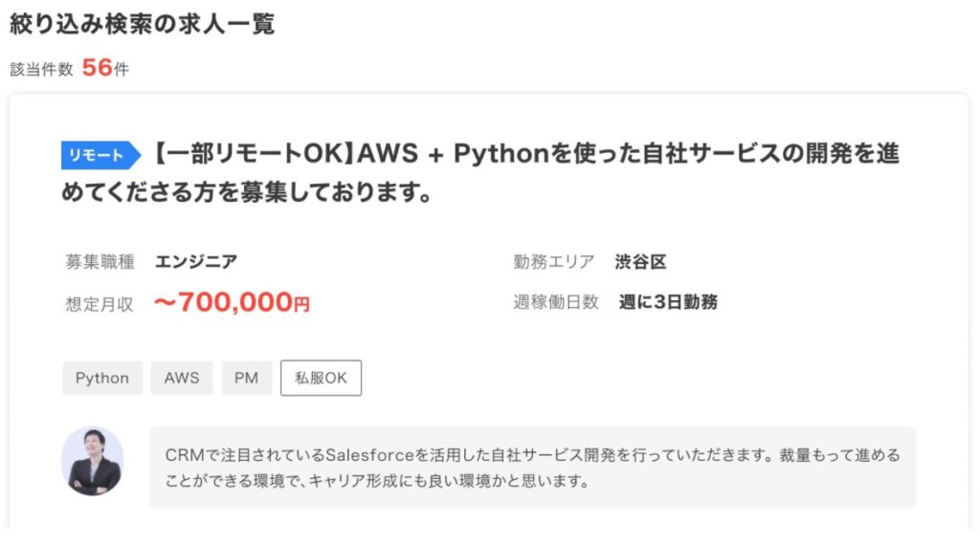Click the 56件 result count

[x=105, y=68]
